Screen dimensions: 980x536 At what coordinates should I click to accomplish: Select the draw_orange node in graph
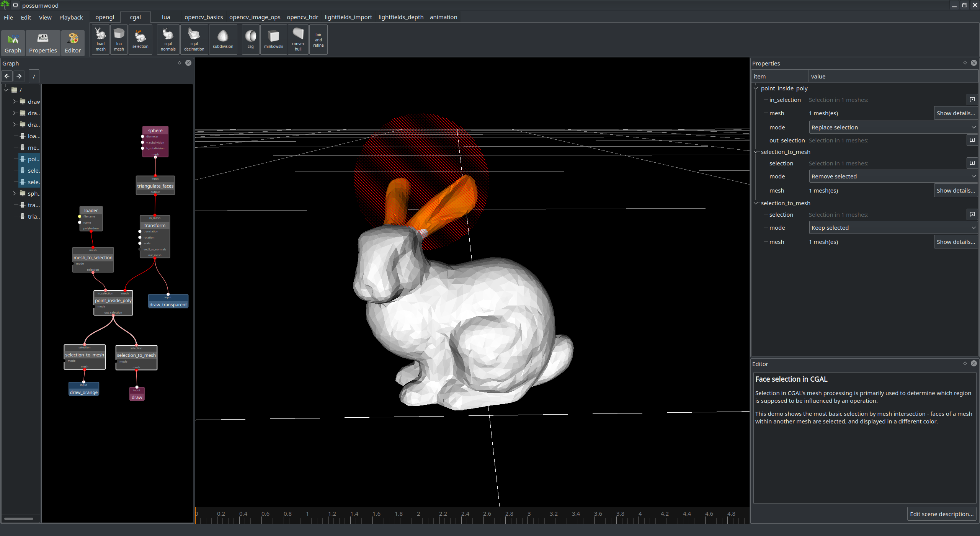point(84,392)
